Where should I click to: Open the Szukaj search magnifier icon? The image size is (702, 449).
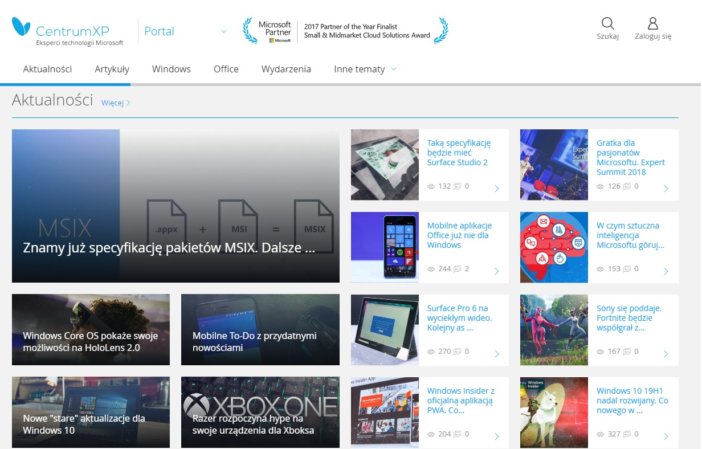(608, 23)
